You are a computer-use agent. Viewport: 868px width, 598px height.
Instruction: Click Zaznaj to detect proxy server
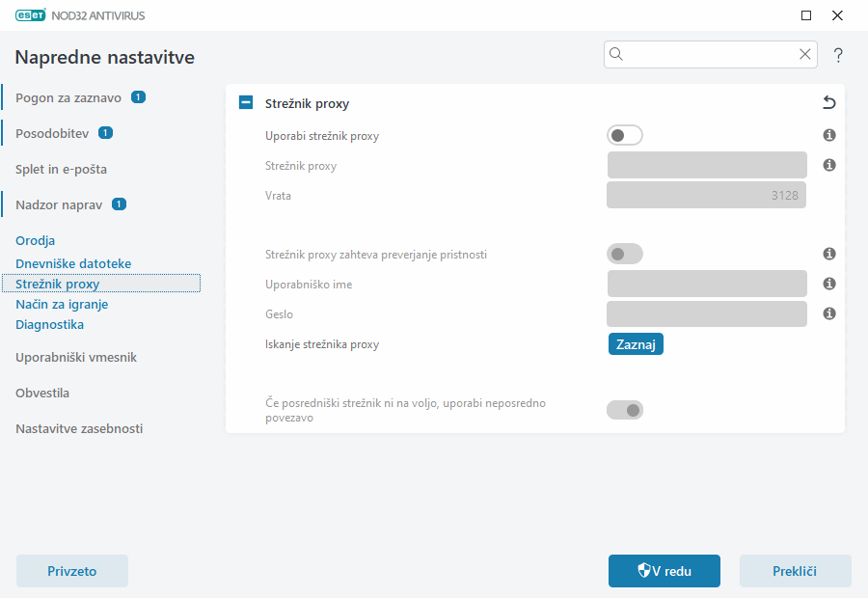point(636,343)
